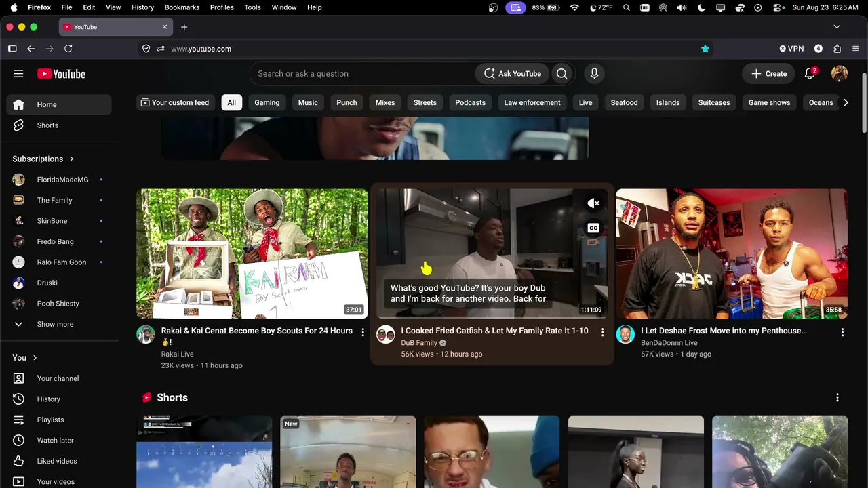Open macOS Spotlight search in menu bar
Screen dimensions: 868x488
point(626,7)
